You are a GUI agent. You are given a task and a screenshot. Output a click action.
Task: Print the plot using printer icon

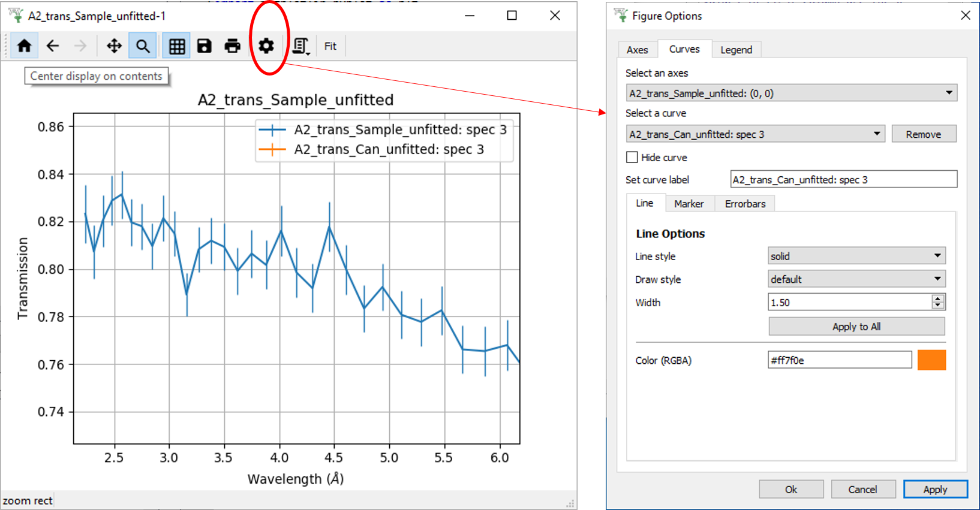[232, 46]
